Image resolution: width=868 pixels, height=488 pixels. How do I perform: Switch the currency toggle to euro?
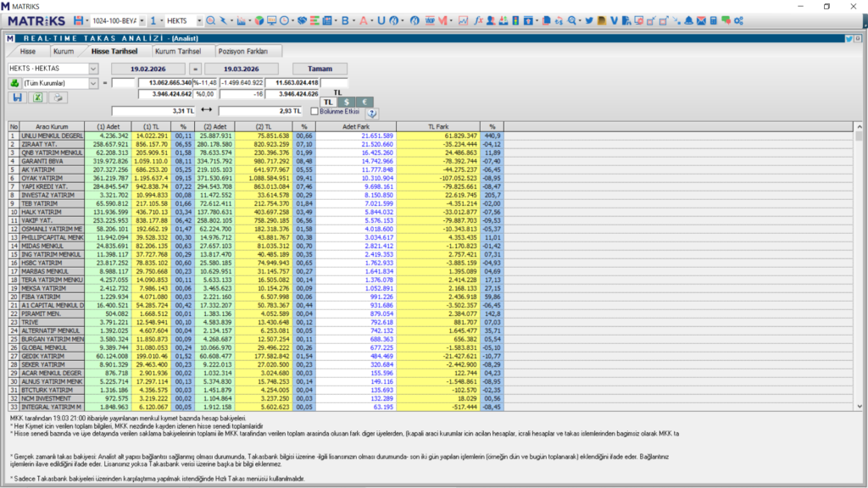(364, 103)
